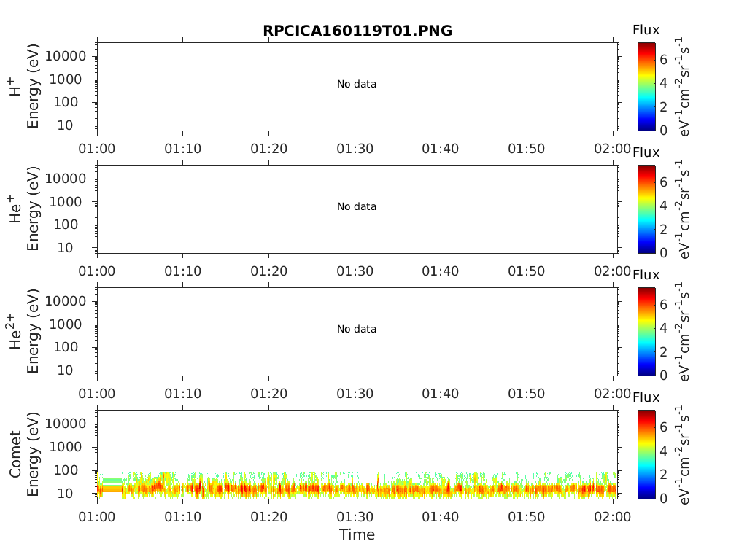747x560 pixels.
Task: Click the Comet panel flux colorbar
Action: point(646,454)
